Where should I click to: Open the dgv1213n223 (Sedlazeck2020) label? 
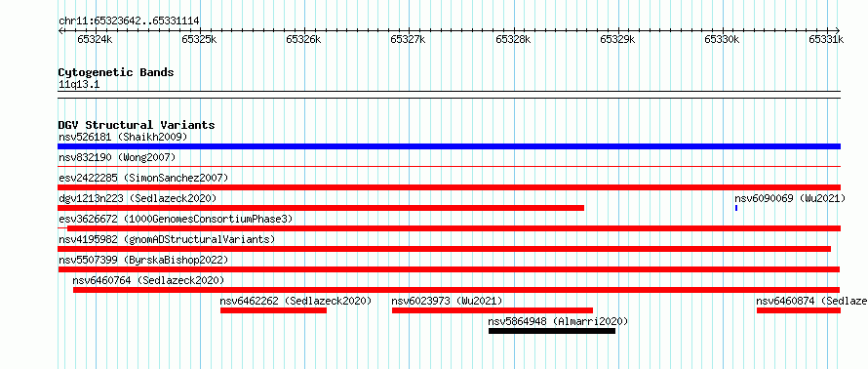138,198
